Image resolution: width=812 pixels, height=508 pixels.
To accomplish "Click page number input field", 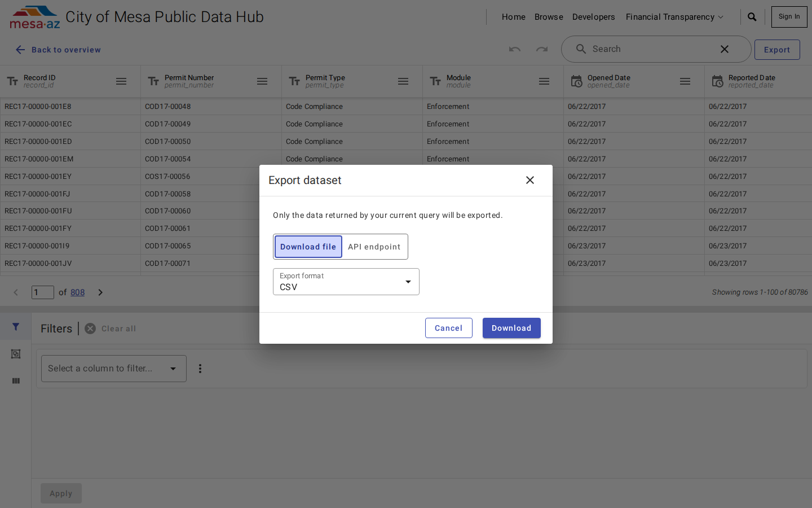I will (43, 292).
